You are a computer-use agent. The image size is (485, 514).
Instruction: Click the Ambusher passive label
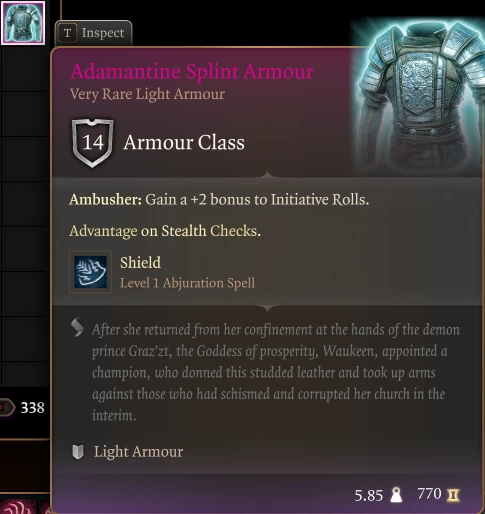[x=105, y=200]
